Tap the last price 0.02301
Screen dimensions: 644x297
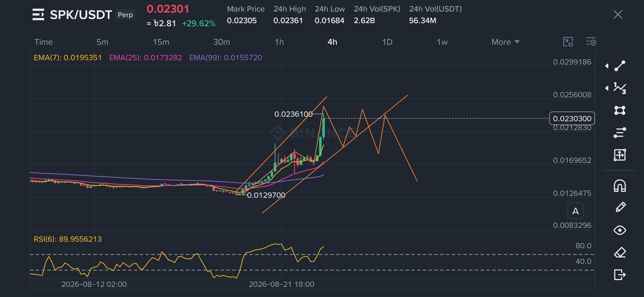point(168,9)
